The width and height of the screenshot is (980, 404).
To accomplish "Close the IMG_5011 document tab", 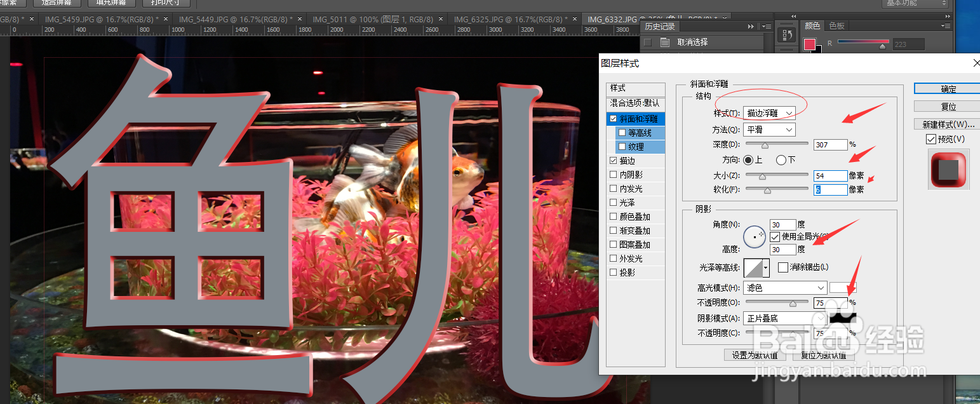I will tap(442, 19).
